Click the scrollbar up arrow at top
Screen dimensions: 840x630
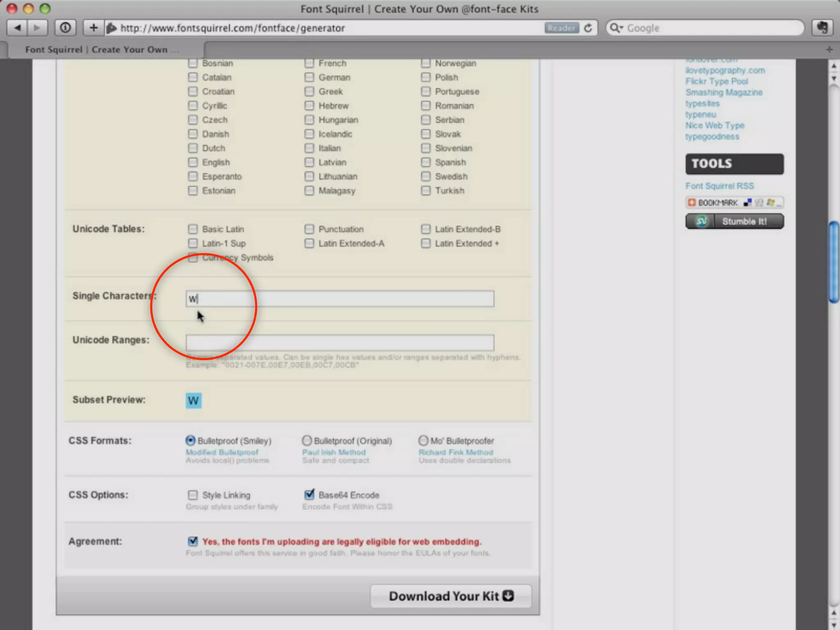click(x=833, y=66)
